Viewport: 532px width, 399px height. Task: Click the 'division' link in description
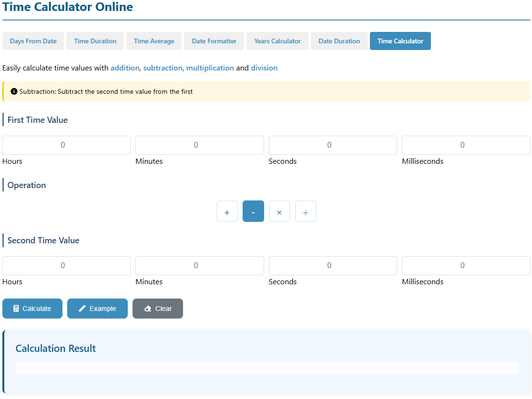(x=264, y=68)
